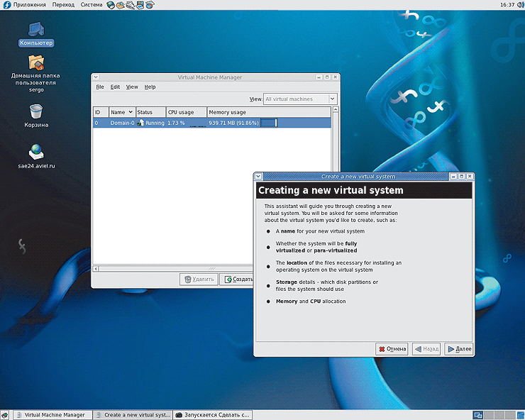The width and height of the screenshot is (525, 420).
Task: Click the show desktop icon in bottom panel
Action: (6, 415)
